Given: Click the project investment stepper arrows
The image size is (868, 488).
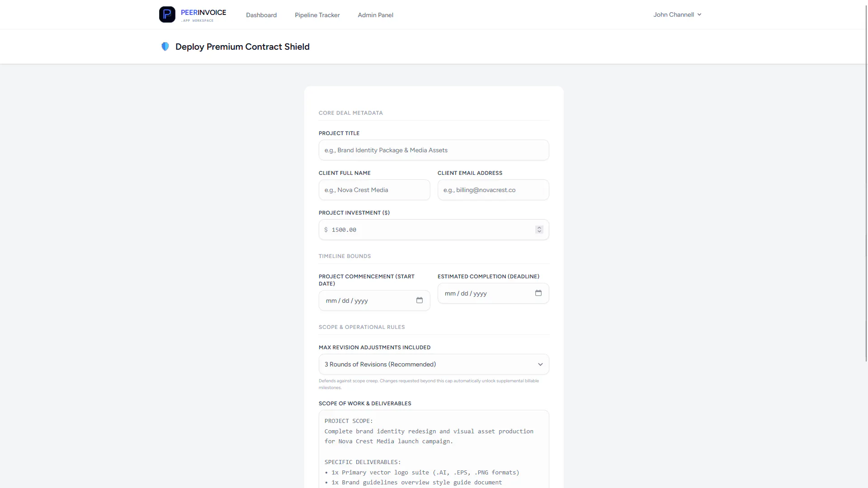Looking at the screenshot, I should [x=539, y=230].
